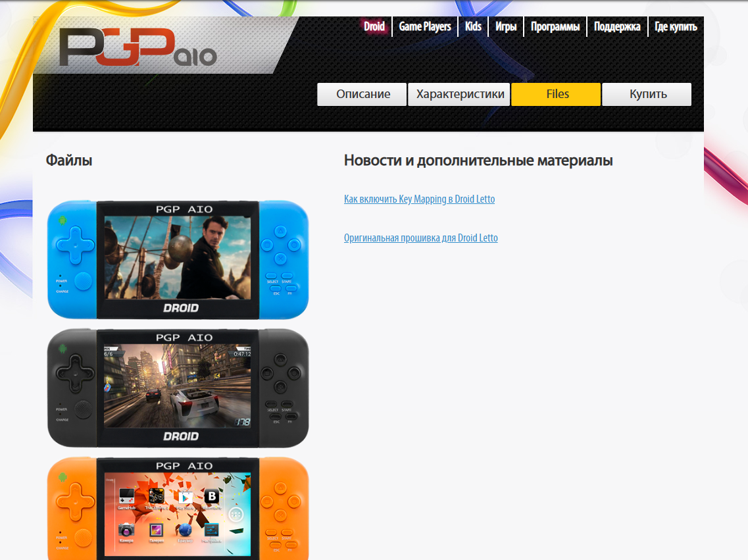Click the PGP AIO logo

click(x=138, y=47)
